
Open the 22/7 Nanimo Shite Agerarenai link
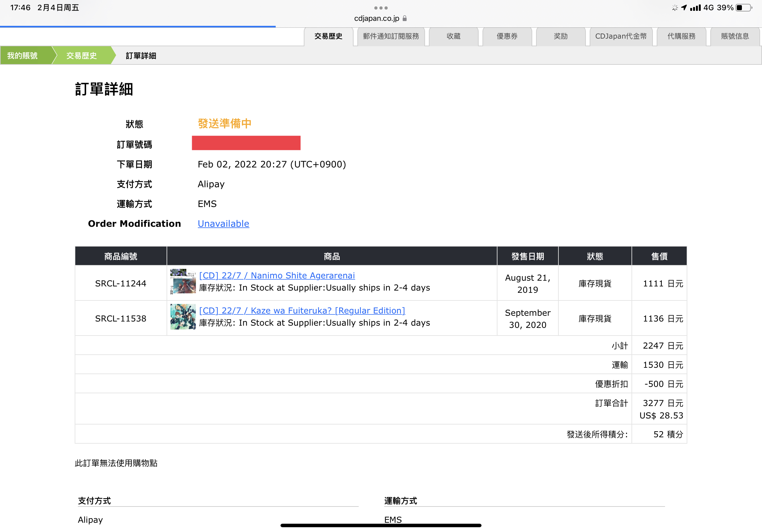pos(277,275)
